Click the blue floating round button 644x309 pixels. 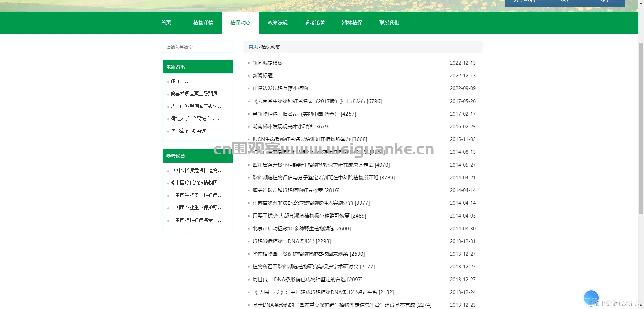click(x=591, y=298)
